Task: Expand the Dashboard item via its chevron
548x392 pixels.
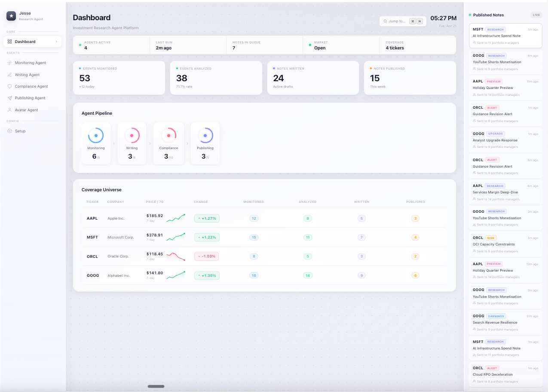Action: (x=55, y=42)
